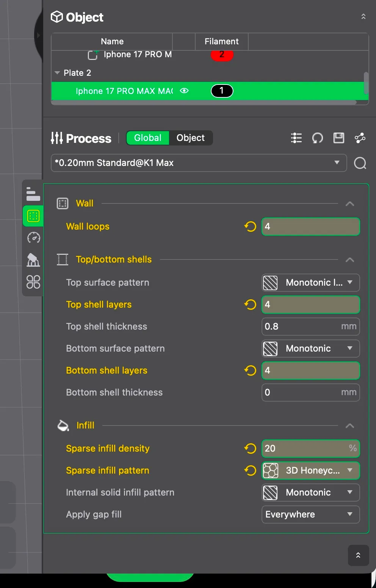The height and width of the screenshot is (588, 376).
Task: Switch process settings to Global
Action: [147, 138]
